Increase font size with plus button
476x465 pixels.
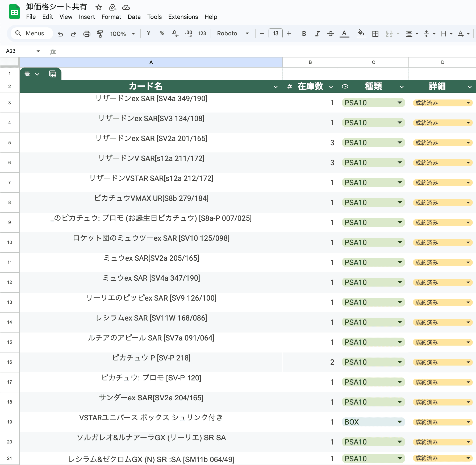point(289,34)
